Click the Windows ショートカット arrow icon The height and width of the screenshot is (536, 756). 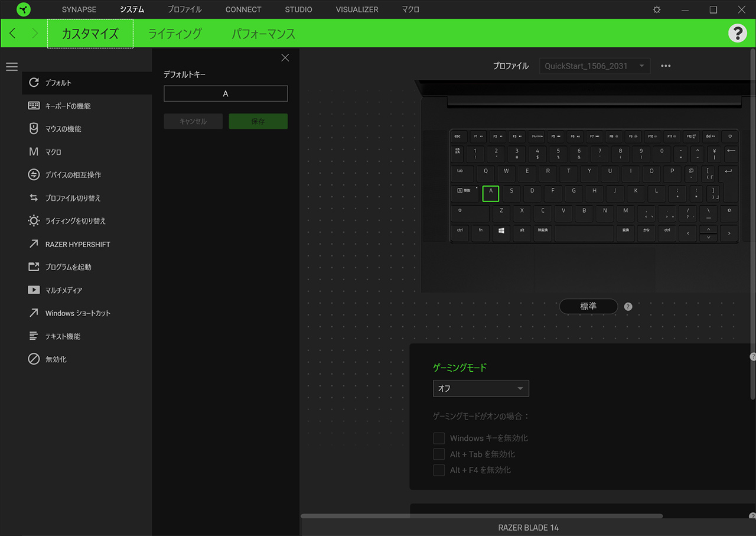(34, 313)
